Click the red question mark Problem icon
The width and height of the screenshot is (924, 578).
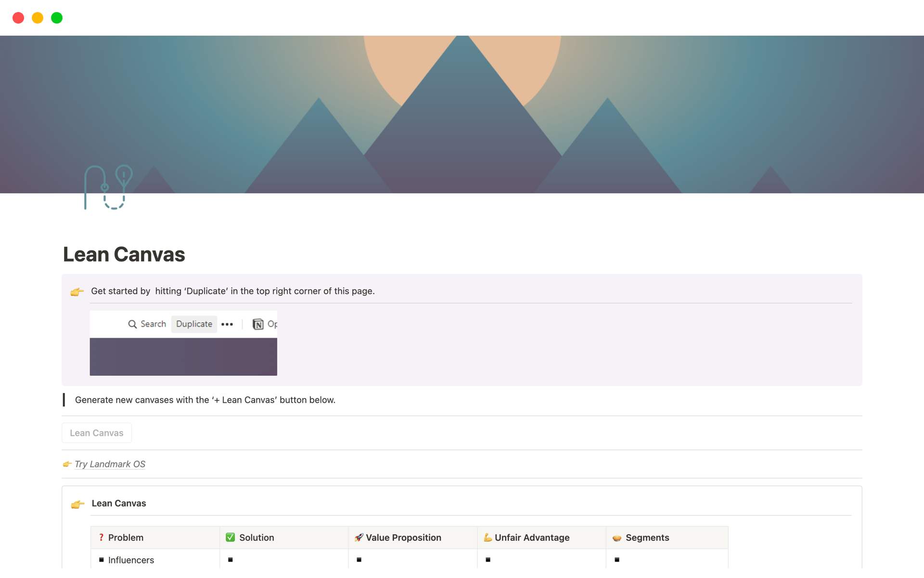(x=101, y=538)
